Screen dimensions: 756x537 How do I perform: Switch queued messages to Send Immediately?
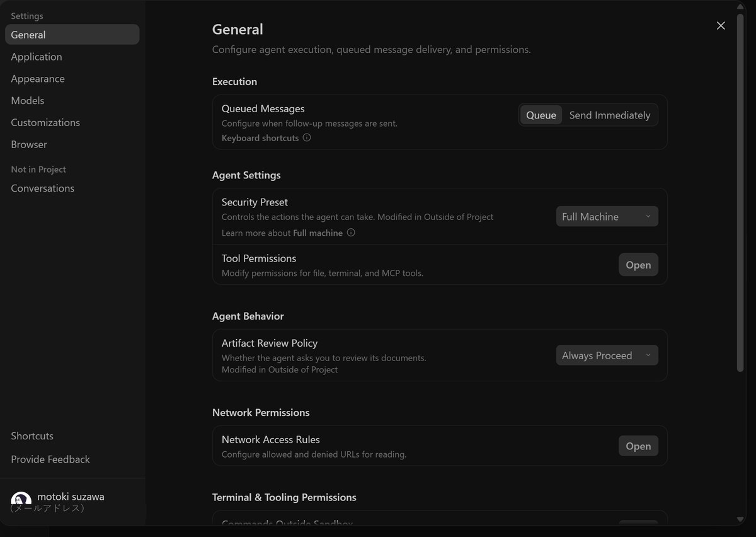[x=610, y=115]
